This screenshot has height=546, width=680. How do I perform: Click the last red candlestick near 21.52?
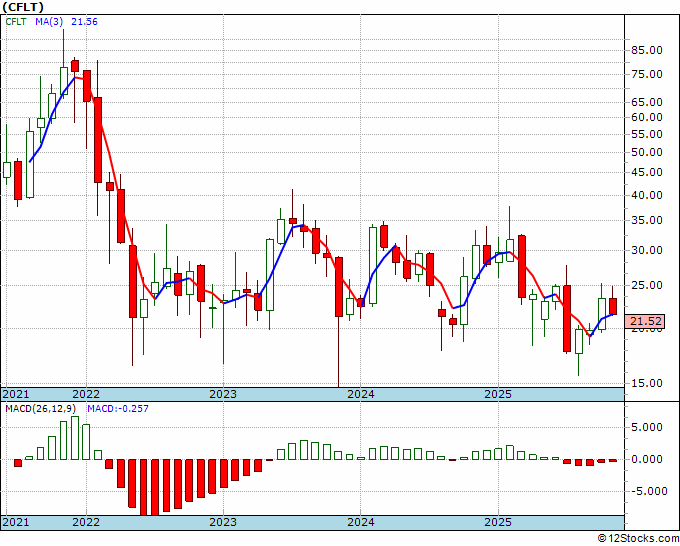(613, 307)
